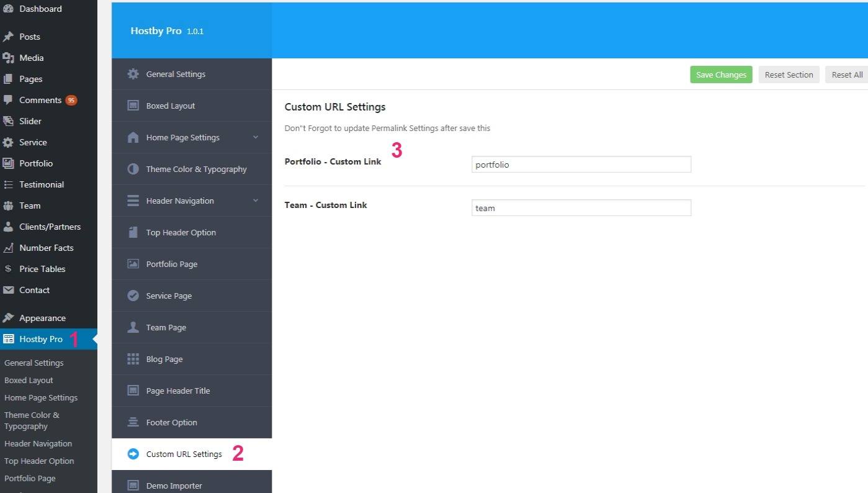Screen dimensions: 868x493
Task: Open Portfolio Page submenu link
Action: point(30,478)
